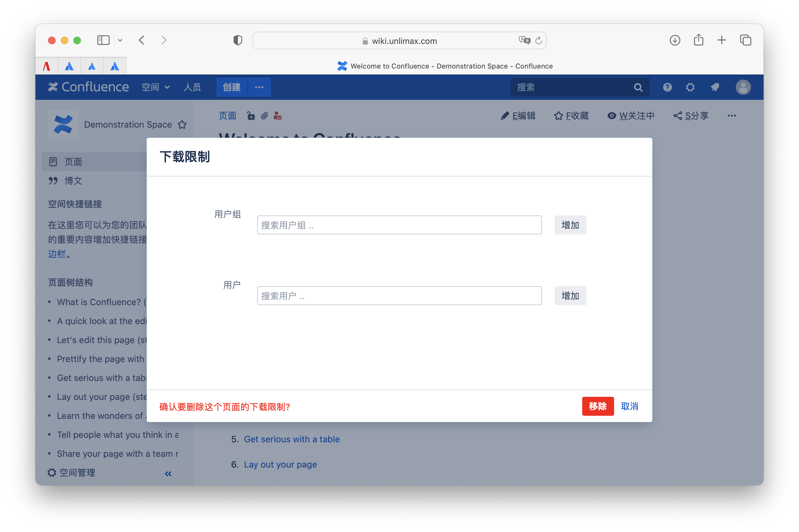
Task: Click the search magnifier icon
Action: 638,88
